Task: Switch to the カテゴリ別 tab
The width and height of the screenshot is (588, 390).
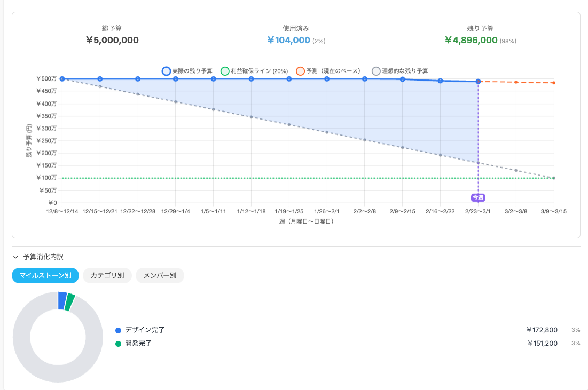Action: 107,276
